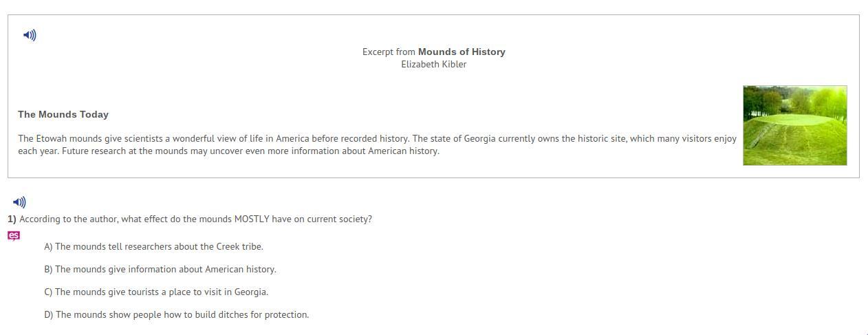Open the Etowah mound photo thumbnail

pos(794,125)
